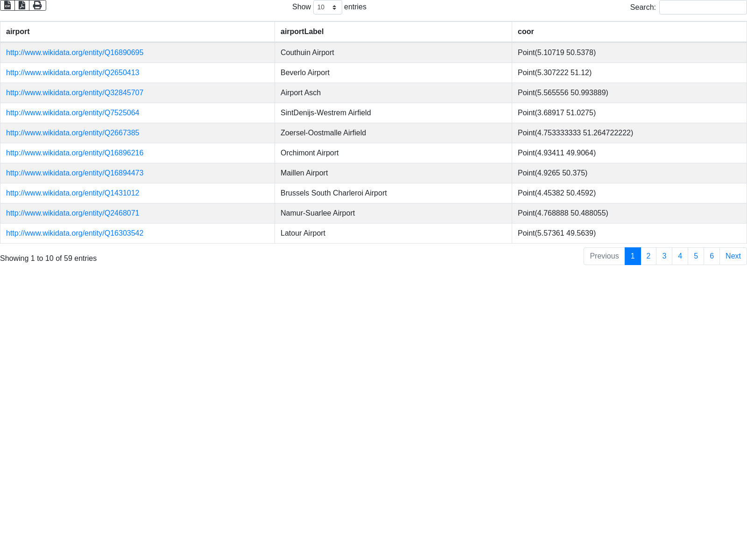
Task: Go to pagination page 3
Action: click(x=664, y=256)
